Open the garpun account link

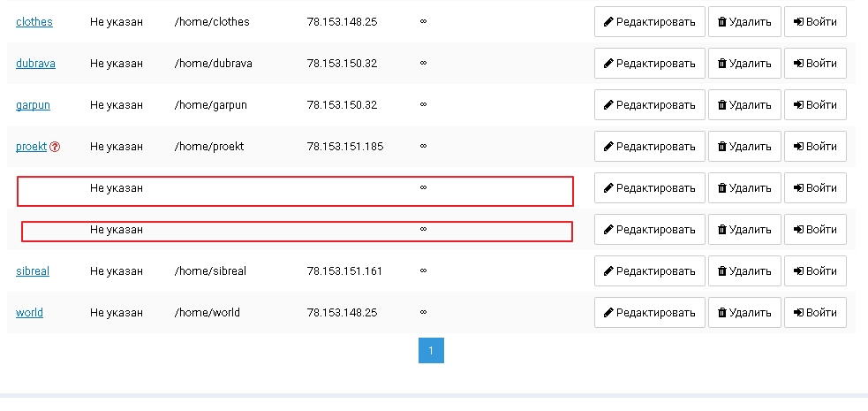[x=33, y=104]
